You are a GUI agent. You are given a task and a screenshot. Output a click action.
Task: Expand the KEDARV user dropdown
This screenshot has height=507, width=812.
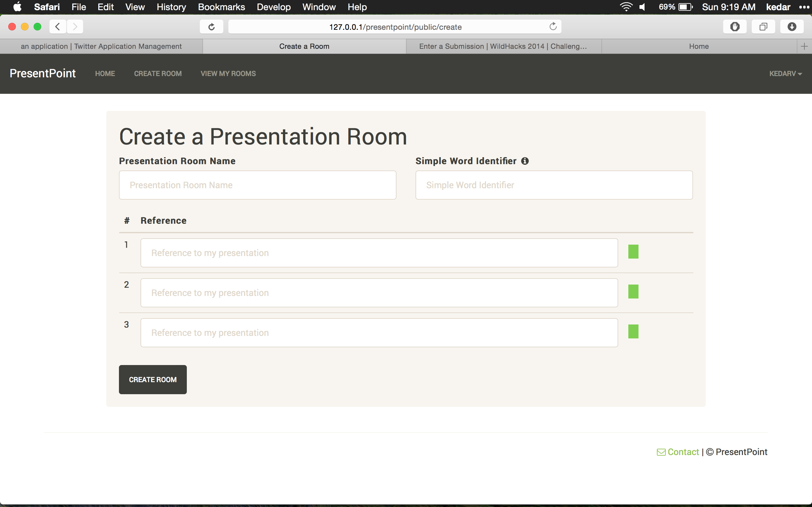tap(785, 74)
